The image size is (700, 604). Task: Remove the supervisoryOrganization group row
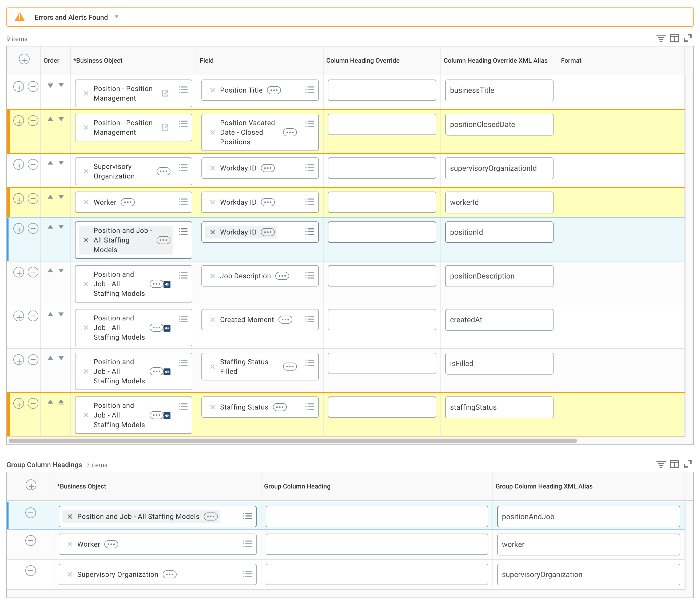click(x=31, y=571)
